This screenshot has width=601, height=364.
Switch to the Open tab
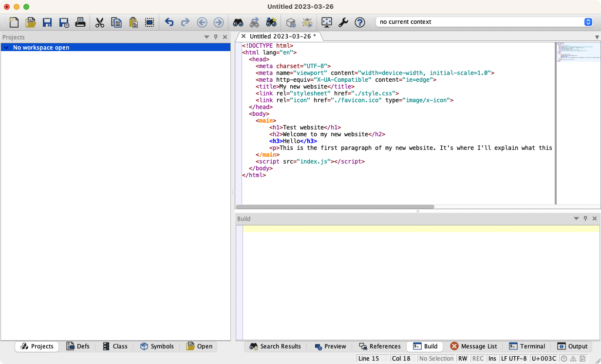click(200, 346)
